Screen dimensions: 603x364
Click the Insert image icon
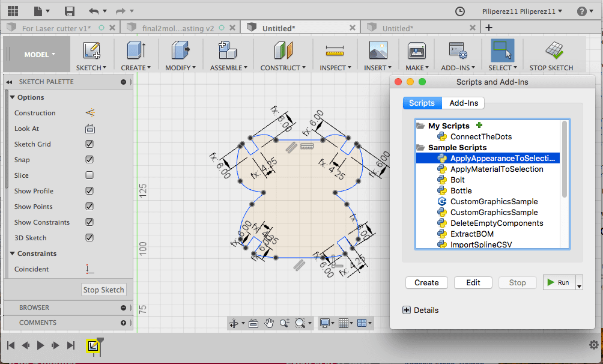378,50
